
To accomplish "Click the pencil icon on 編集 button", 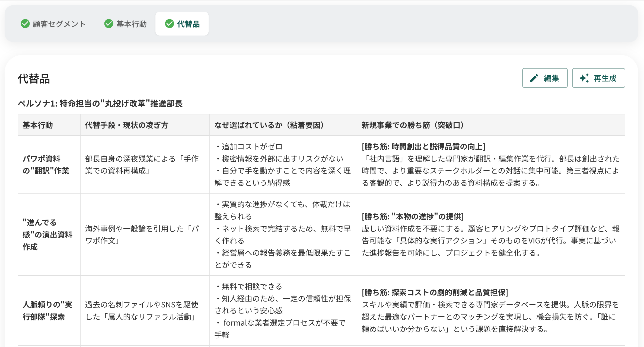I will pos(534,78).
